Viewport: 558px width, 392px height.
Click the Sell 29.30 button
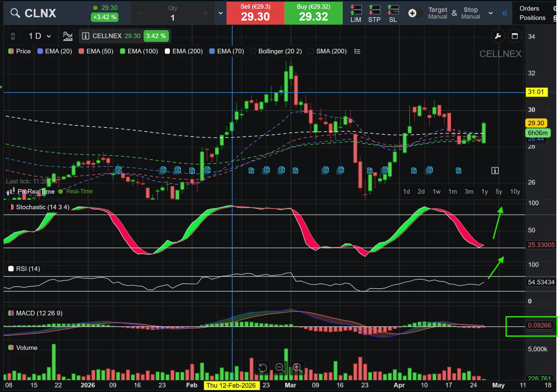coord(255,13)
